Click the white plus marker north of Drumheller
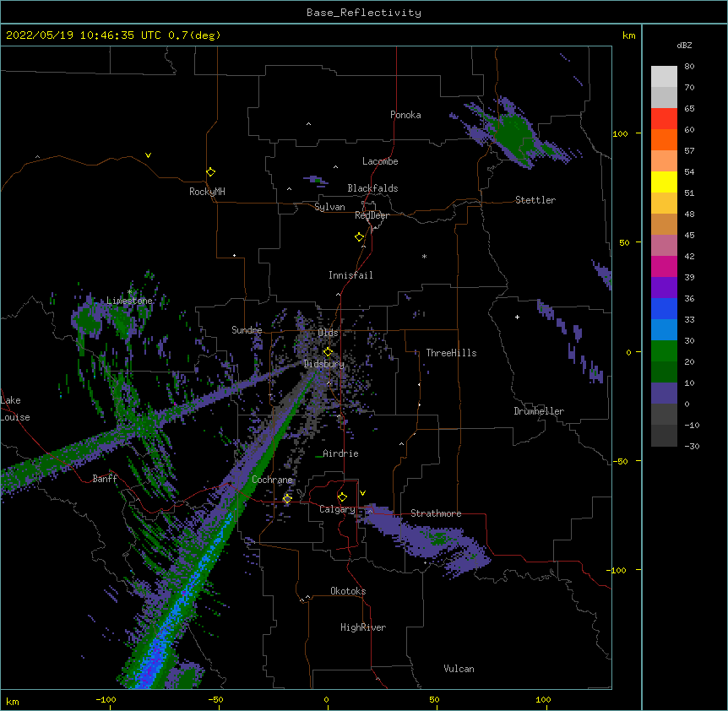This screenshot has width=728, height=711. (517, 317)
